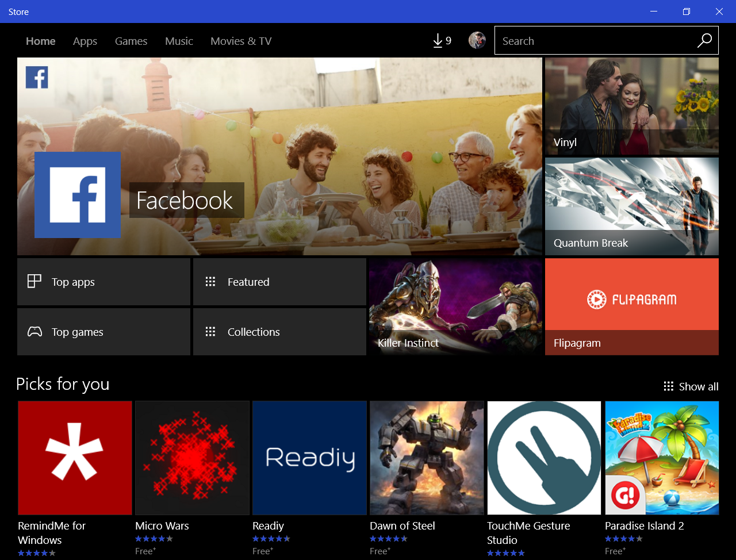The width and height of the screenshot is (736, 560).
Task: Click the Free price under Dawn of Steel
Action: (x=380, y=551)
